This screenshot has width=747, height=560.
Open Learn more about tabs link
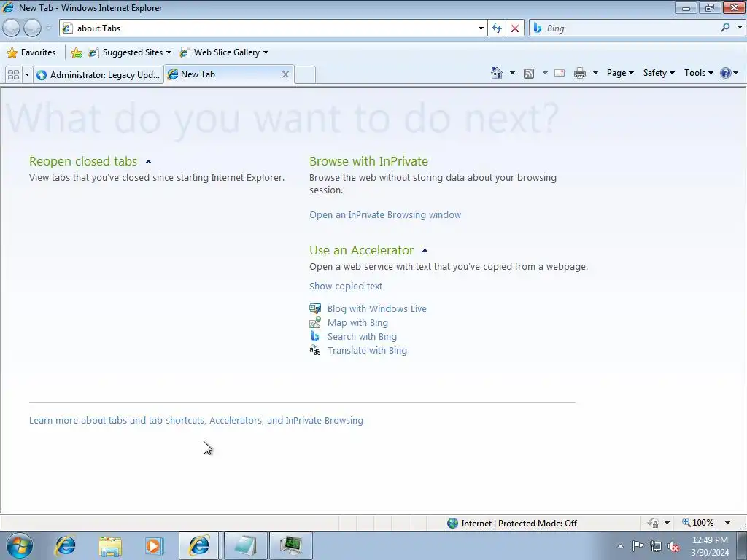tap(196, 421)
